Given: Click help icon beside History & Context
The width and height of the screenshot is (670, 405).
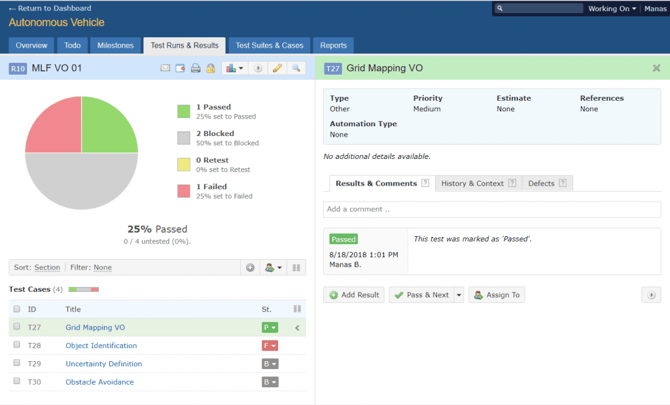Looking at the screenshot, I should click(512, 183).
